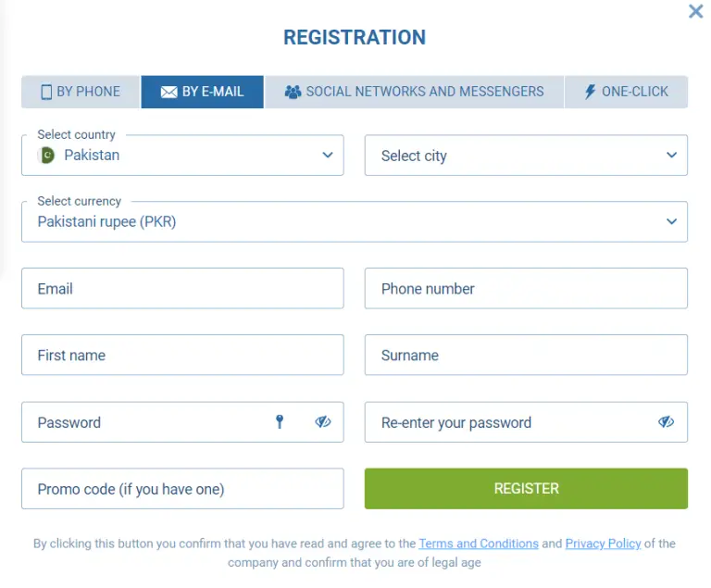Focus the Email input field
This screenshot has width=711, height=588.
click(182, 289)
